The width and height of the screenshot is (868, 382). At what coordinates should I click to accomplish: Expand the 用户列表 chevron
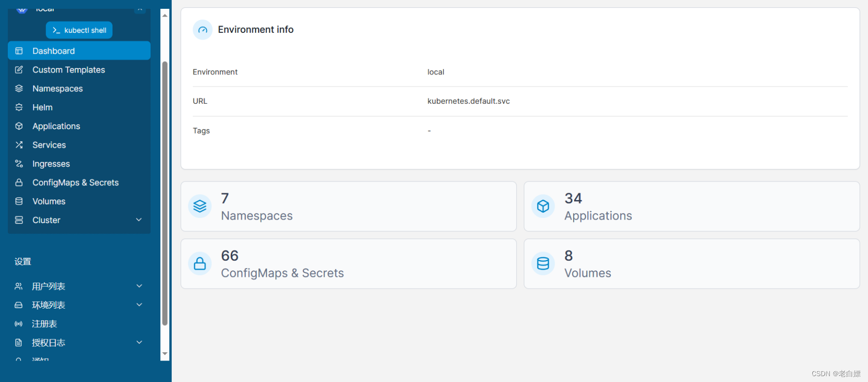pyautogui.click(x=139, y=286)
